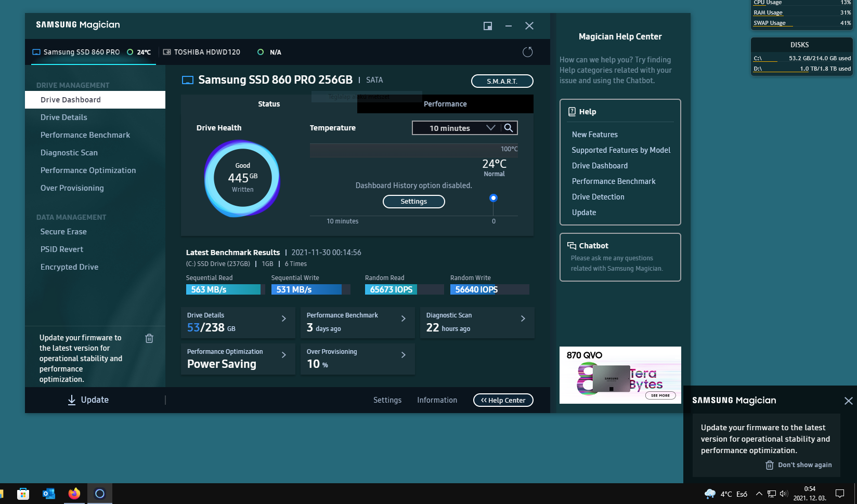Collapse the panel with the Help Center button
The height and width of the screenshot is (504, 857).
[x=503, y=400]
